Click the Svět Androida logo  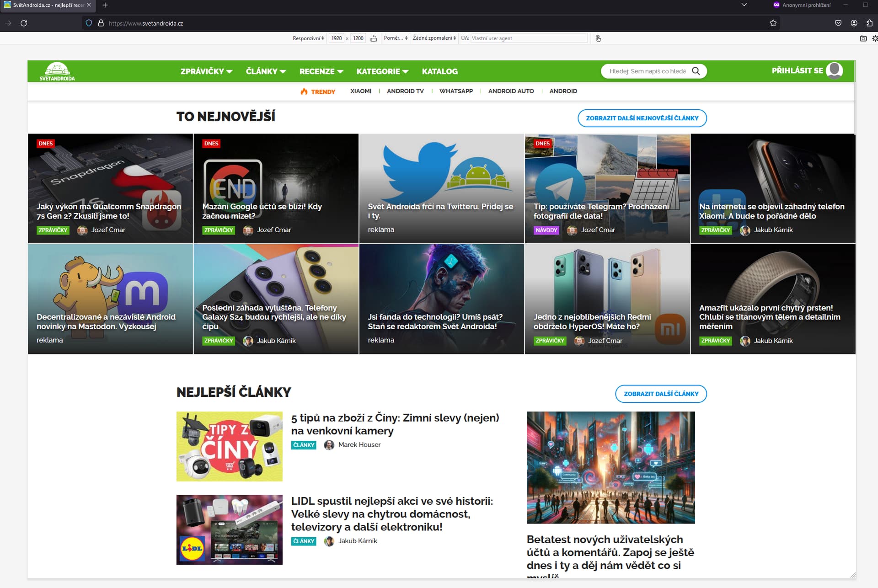57,71
